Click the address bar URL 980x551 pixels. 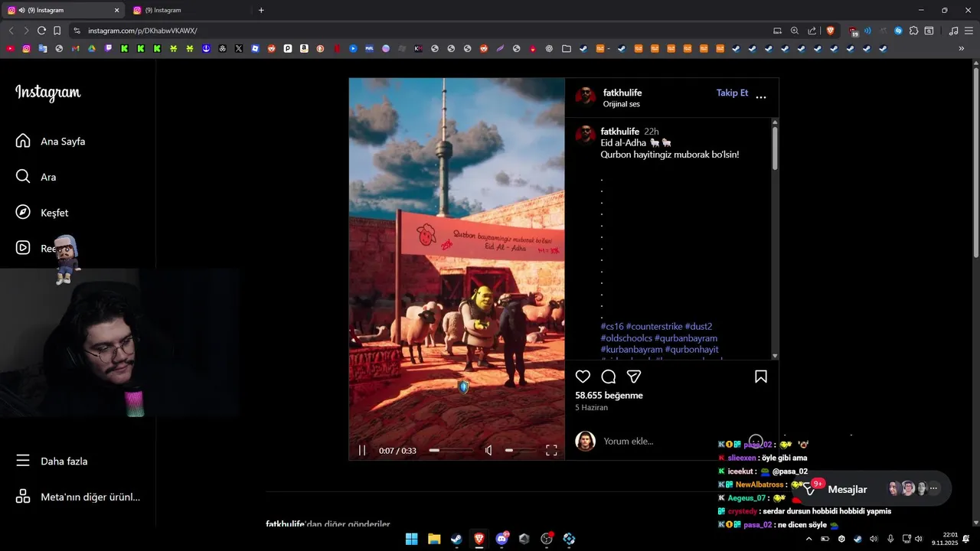pyautogui.click(x=142, y=31)
